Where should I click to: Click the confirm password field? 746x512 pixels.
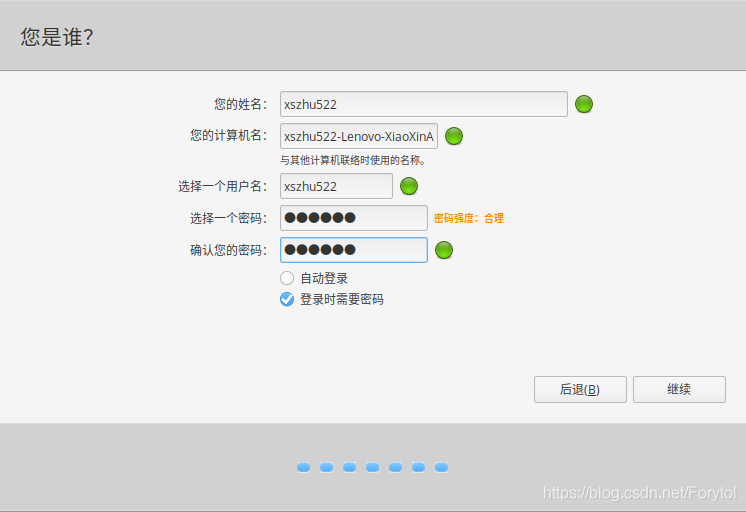[x=354, y=250]
